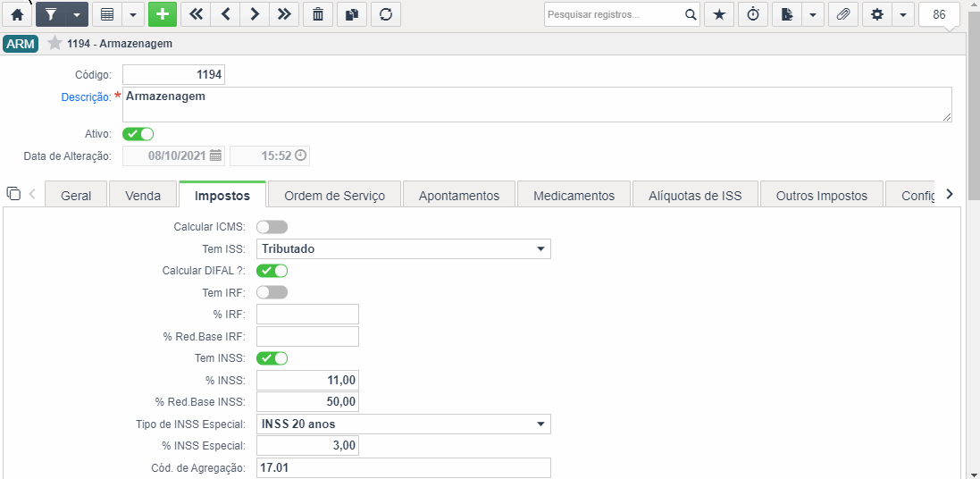Open the settings gear

[x=877, y=14]
